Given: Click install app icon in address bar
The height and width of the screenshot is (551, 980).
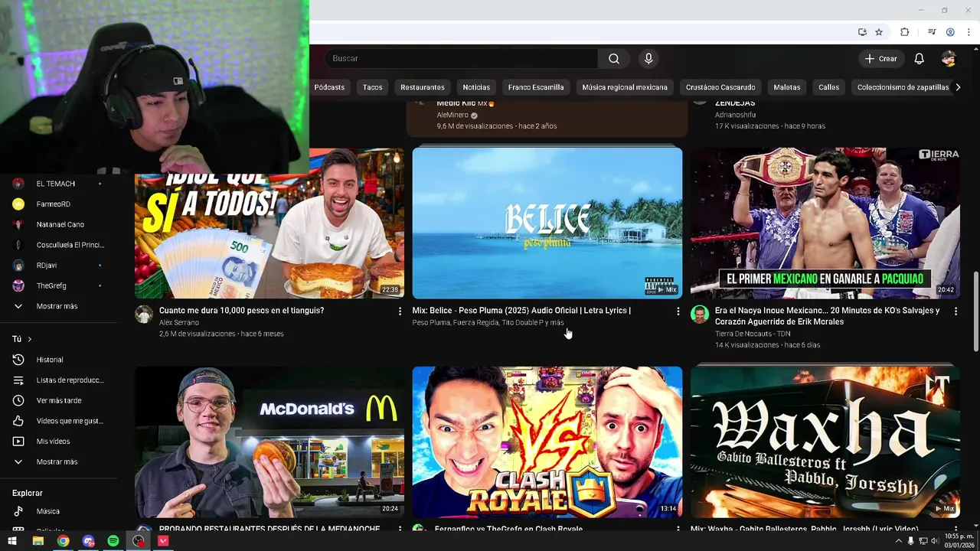Looking at the screenshot, I should pyautogui.click(x=862, y=32).
